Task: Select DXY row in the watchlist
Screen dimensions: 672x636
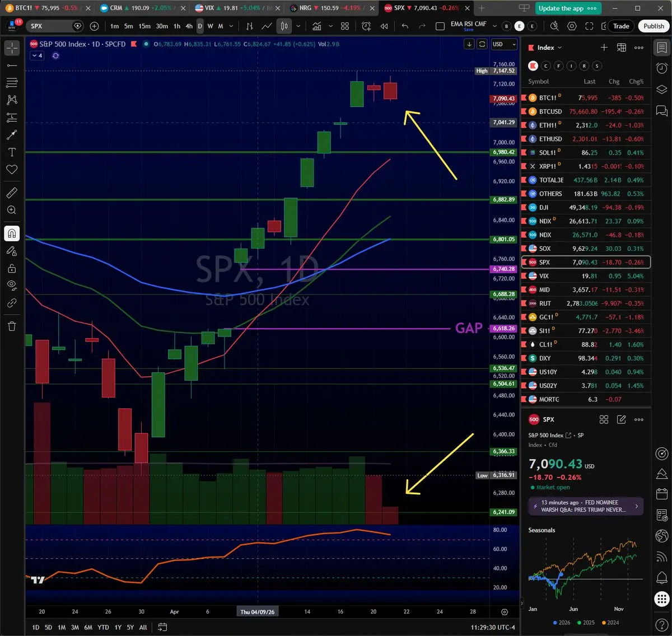Action: (x=586, y=358)
